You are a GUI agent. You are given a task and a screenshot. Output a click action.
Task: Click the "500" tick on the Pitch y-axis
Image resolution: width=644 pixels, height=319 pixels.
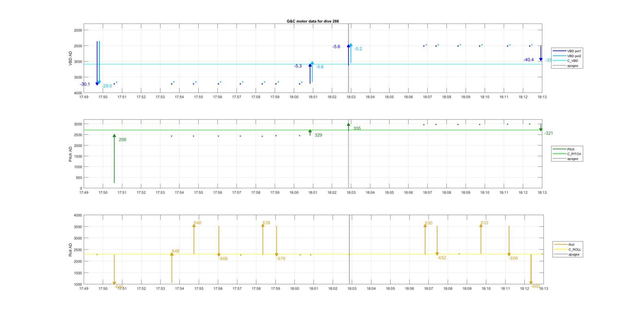tap(79, 178)
